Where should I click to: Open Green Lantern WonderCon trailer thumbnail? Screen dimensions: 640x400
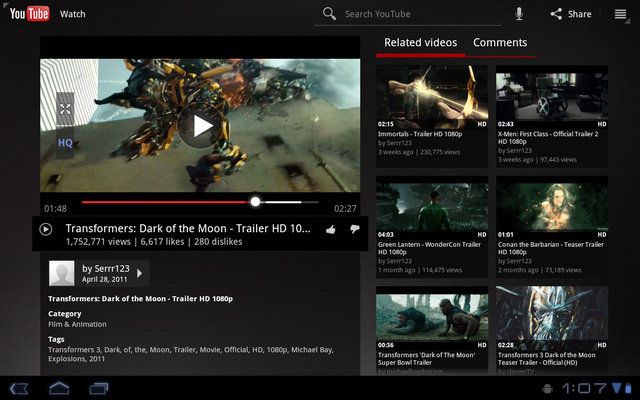(432, 208)
